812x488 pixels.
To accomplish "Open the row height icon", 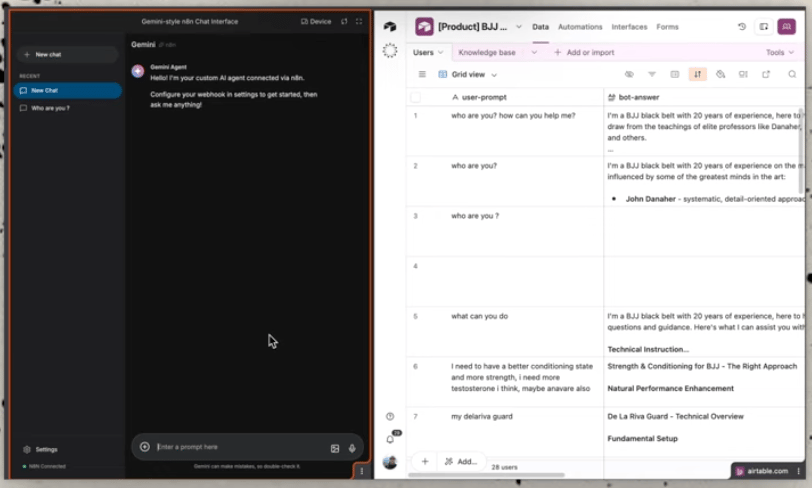I will click(x=743, y=74).
